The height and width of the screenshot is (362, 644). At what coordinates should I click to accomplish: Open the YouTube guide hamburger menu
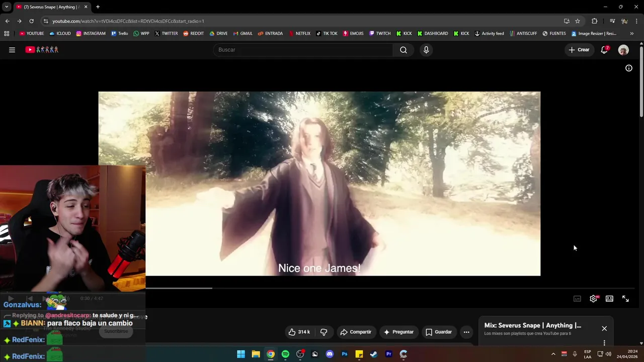12,50
